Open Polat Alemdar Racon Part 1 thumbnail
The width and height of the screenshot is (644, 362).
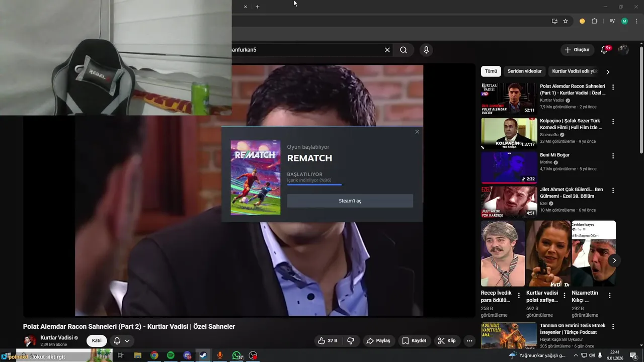tap(509, 99)
